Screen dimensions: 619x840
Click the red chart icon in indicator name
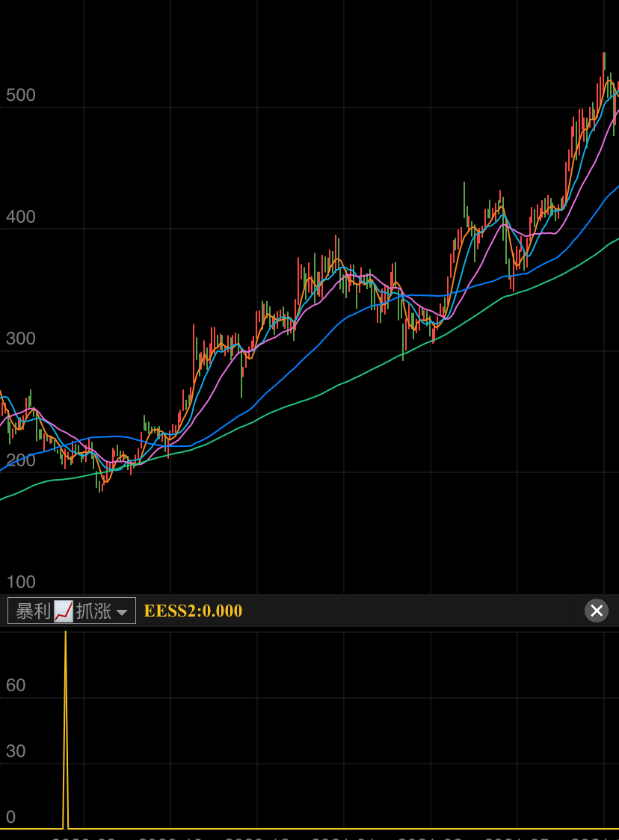64,611
